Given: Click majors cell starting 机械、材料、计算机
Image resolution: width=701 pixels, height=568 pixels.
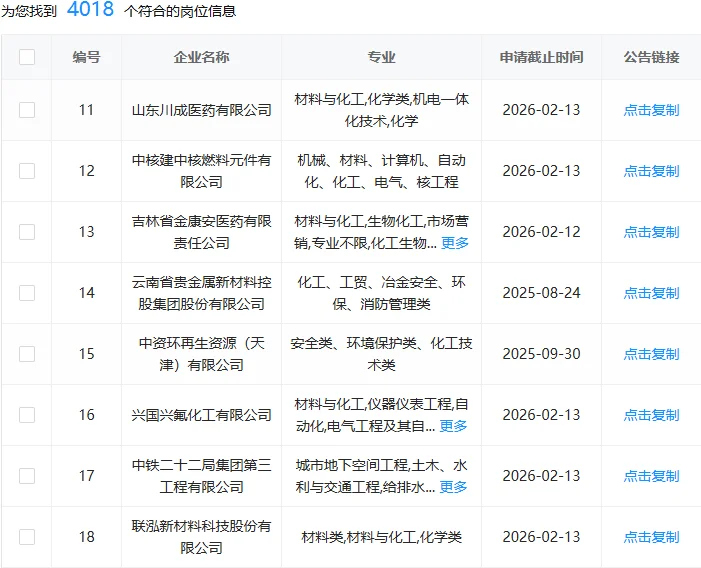Looking at the screenshot, I should (x=381, y=171).
